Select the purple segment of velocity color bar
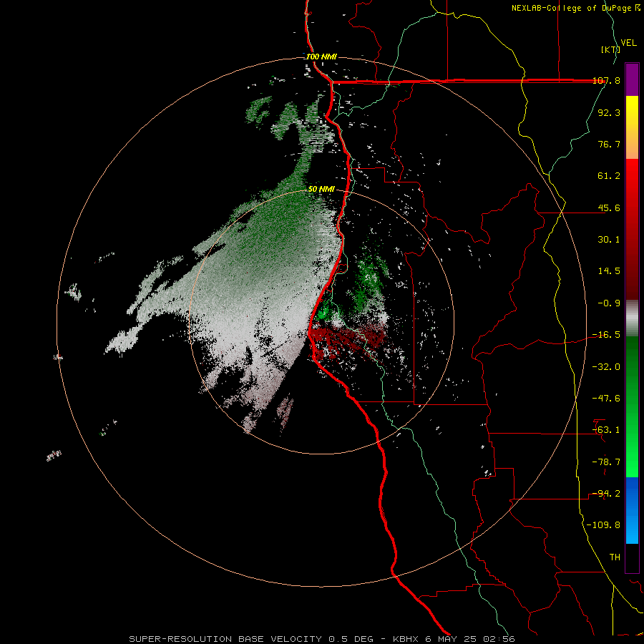The height and width of the screenshot is (644, 644). [x=632, y=79]
